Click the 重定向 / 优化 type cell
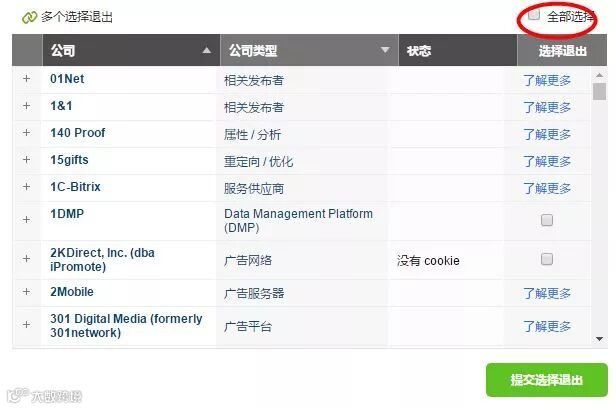Viewport: 616px width, 409px height. click(258, 161)
